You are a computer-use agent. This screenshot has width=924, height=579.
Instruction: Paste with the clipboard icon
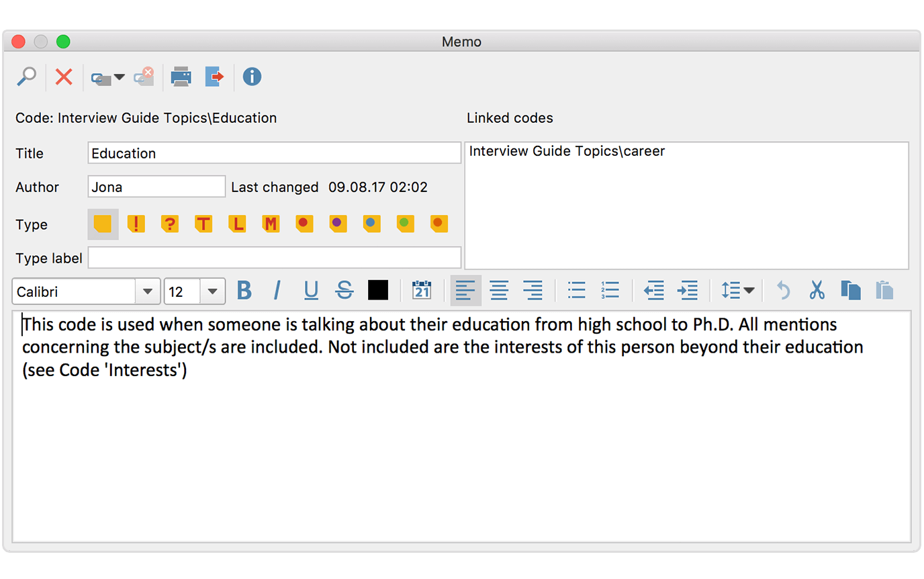884,290
